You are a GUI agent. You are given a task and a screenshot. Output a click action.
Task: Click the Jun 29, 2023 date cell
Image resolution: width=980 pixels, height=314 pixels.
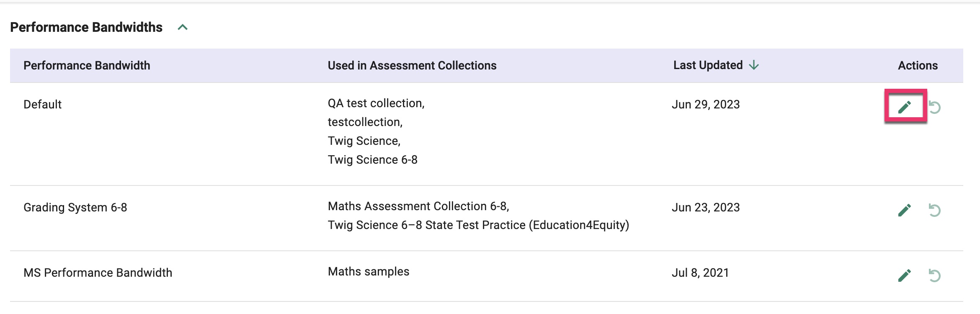tap(706, 104)
